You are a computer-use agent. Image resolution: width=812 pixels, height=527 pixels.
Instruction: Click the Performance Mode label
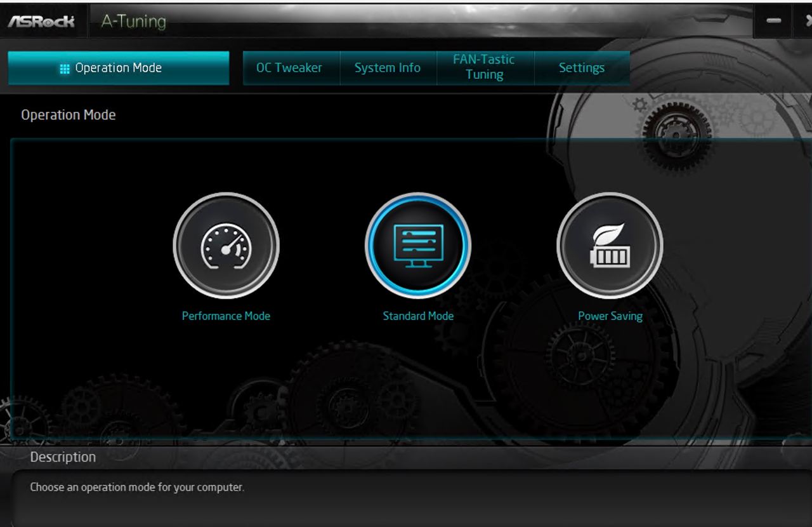[x=226, y=316]
